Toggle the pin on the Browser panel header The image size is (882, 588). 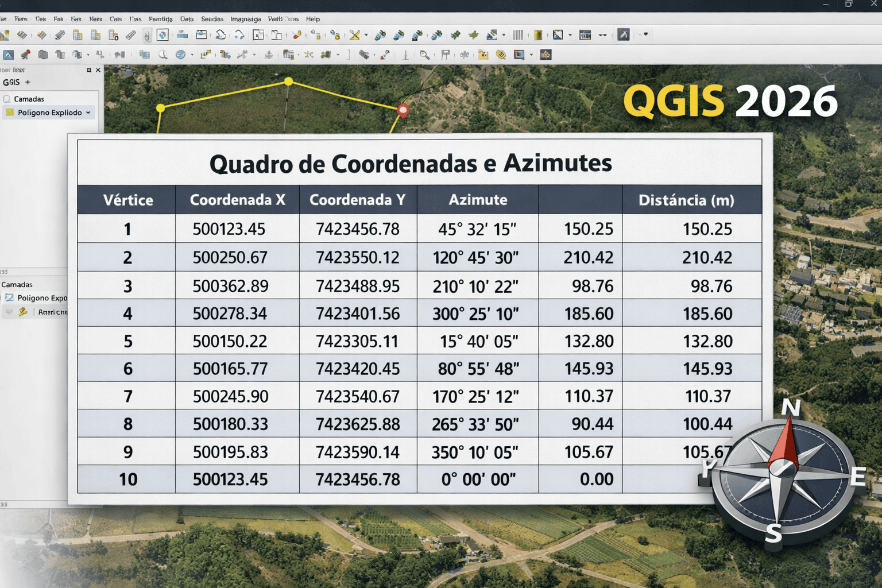(x=89, y=70)
